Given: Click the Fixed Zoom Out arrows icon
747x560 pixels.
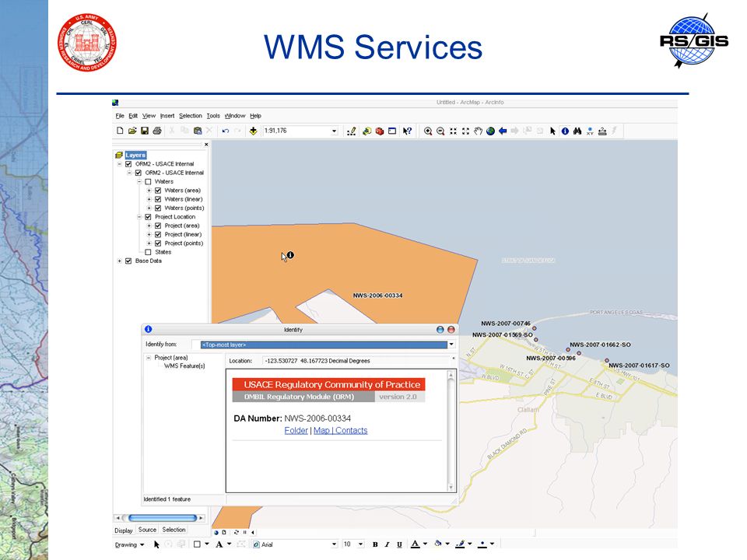Looking at the screenshot, I should pyautogui.click(x=465, y=131).
